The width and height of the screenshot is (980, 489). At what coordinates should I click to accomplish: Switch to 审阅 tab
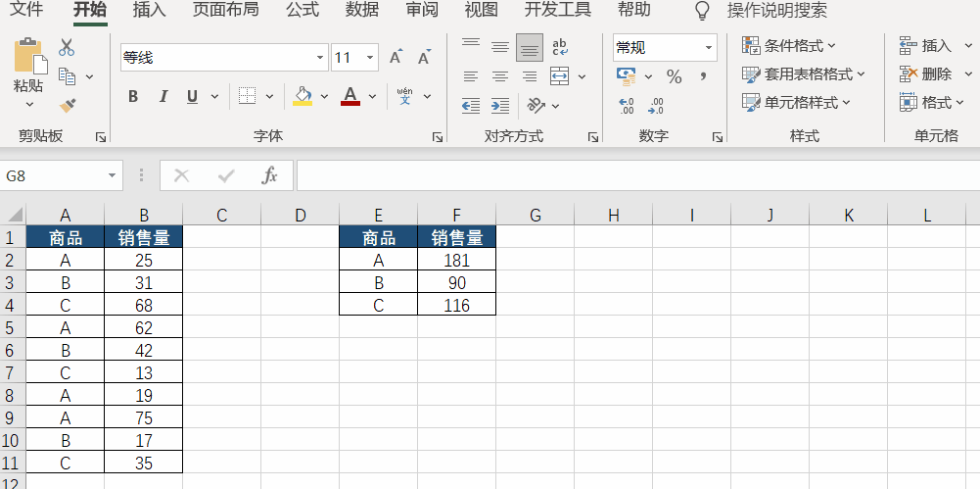click(421, 10)
